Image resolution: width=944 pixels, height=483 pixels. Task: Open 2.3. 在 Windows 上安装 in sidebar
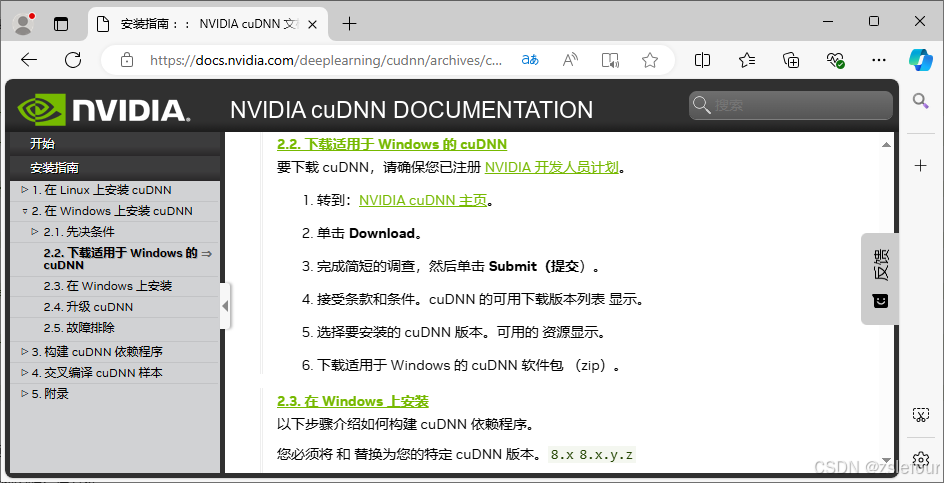pos(108,286)
